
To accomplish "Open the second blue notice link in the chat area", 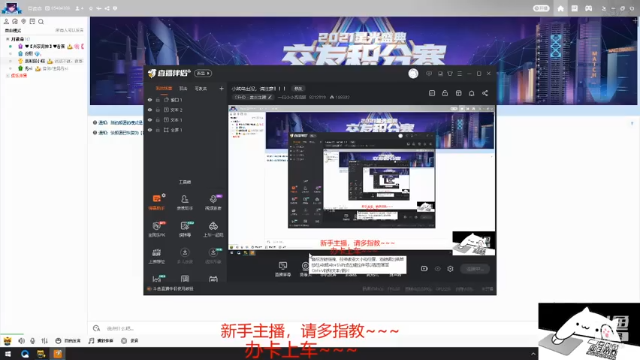I will (x=120, y=133).
